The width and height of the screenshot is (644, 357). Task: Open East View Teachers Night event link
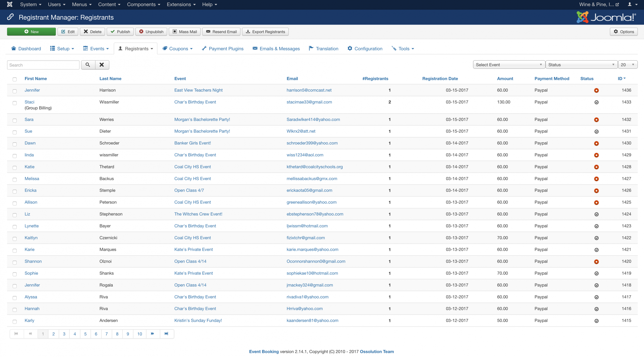click(x=198, y=90)
